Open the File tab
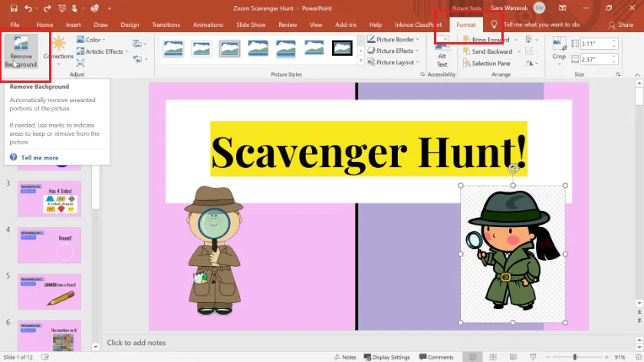Image resolution: width=644 pixels, height=362 pixels. point(15,25)
